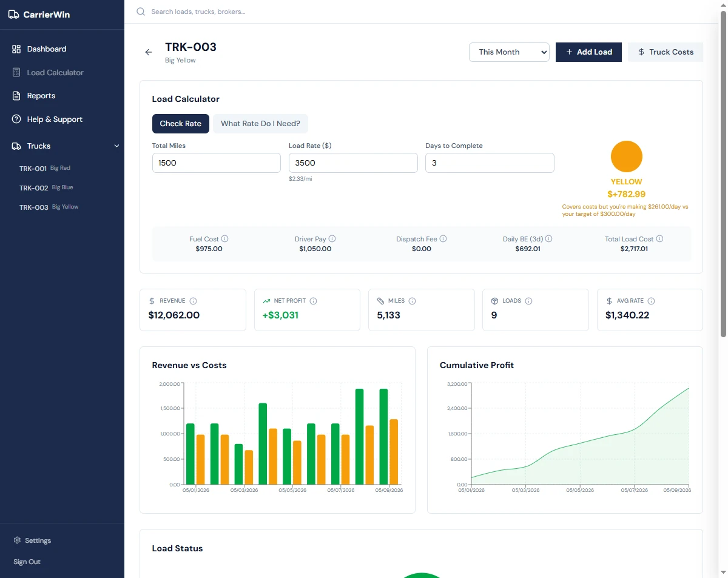Open the This Month period dropdown
This screenshot has width=728, height=578.
pos(509,52)
